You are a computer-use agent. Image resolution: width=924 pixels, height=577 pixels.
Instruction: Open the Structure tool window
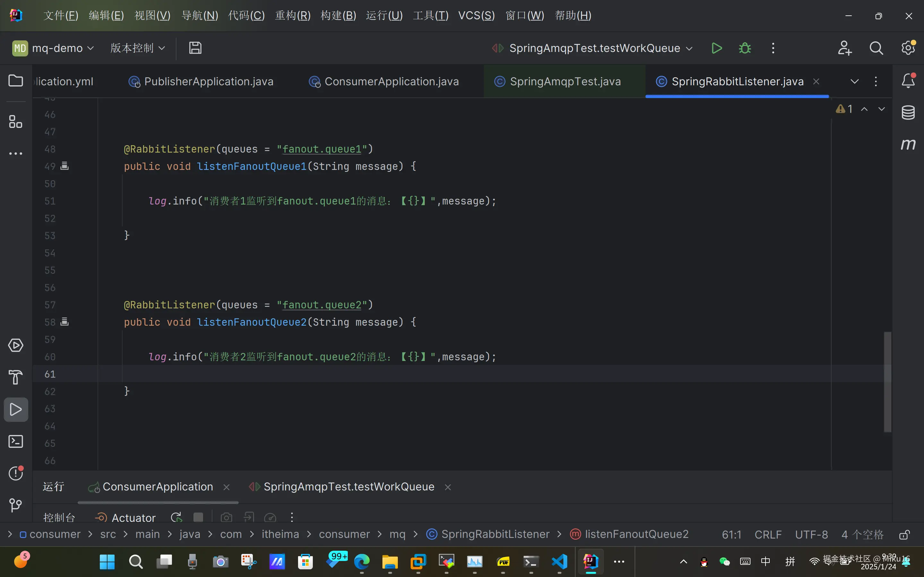tap(16, 122)
